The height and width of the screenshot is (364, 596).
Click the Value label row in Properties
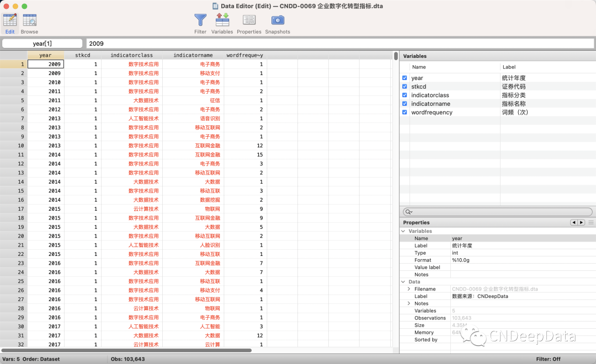[498, 267]
